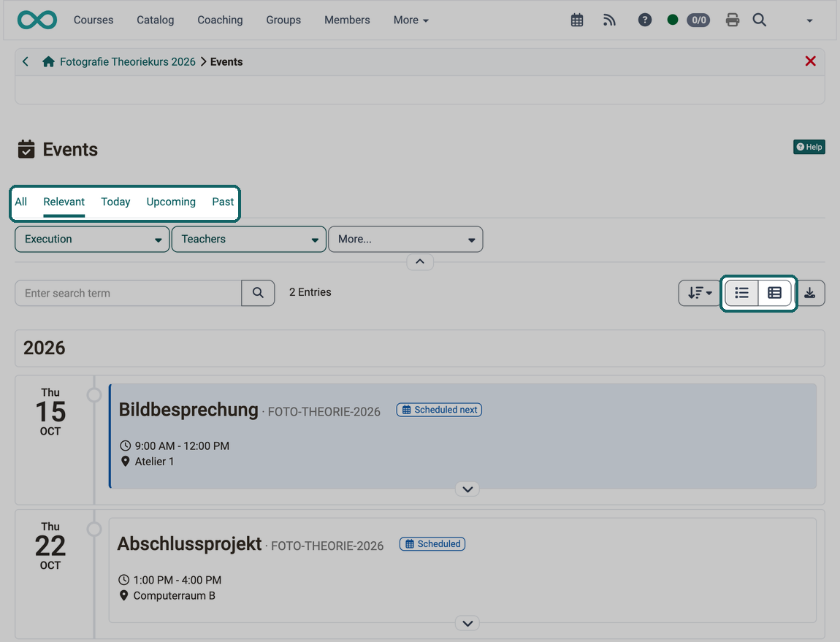This screenshot has height=642, width=840.
Task: Open the calendar icon in top bar
Action: pyautogui.click(x=577, y=20)
